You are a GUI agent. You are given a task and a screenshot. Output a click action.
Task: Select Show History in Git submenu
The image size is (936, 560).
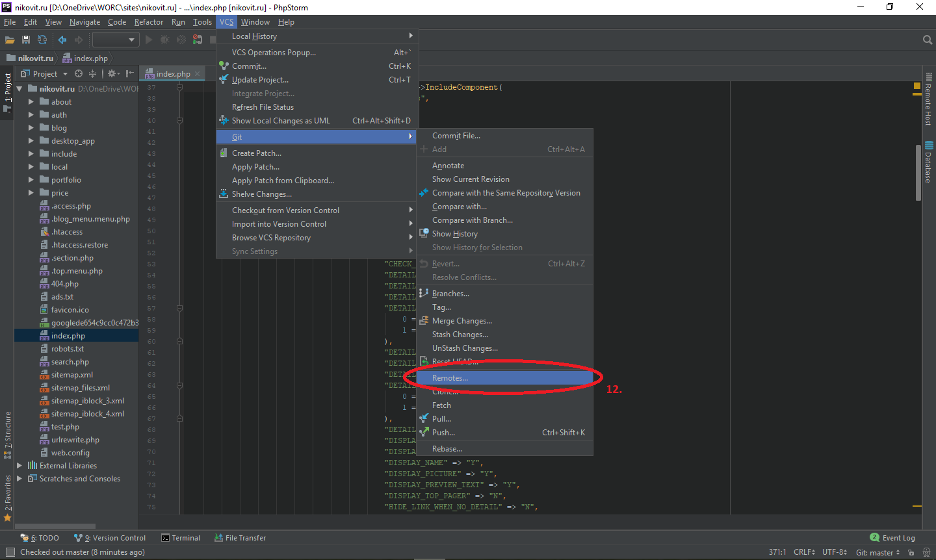point(504,234)
